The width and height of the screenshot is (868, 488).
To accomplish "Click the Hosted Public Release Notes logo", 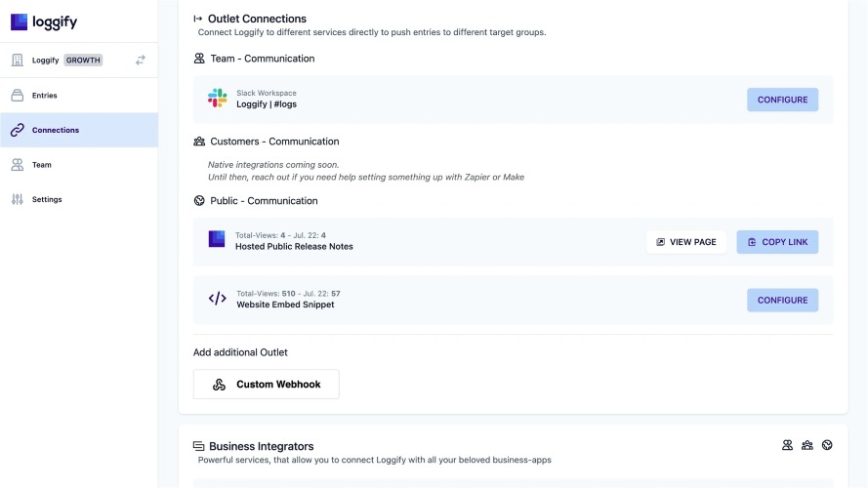I will (x=217, y=239).
